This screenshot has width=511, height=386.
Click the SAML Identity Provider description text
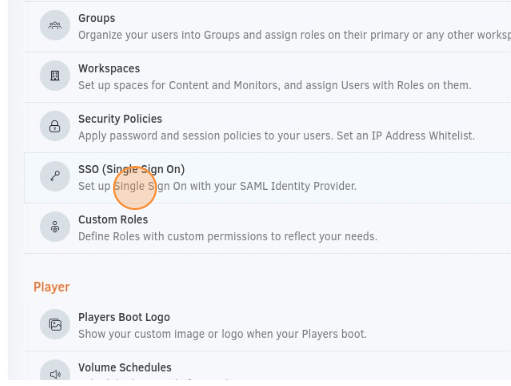click(x=217, y=186)
